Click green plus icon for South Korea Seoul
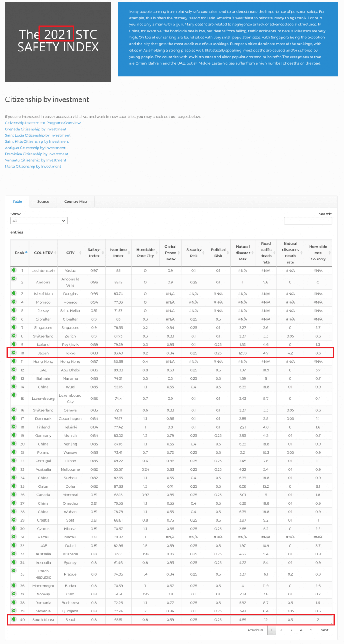The height and width of the screenshot is (644, 344). pyautogui.click(x=13, y=619)
